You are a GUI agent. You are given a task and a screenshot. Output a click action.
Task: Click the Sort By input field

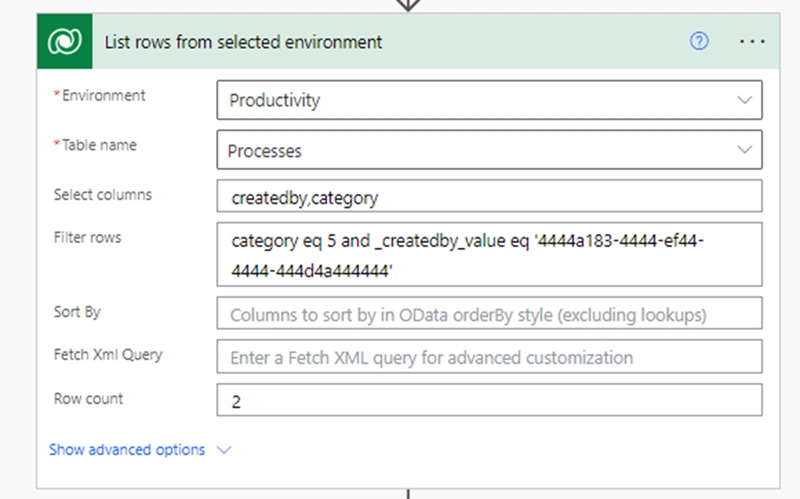pos(489,314)
